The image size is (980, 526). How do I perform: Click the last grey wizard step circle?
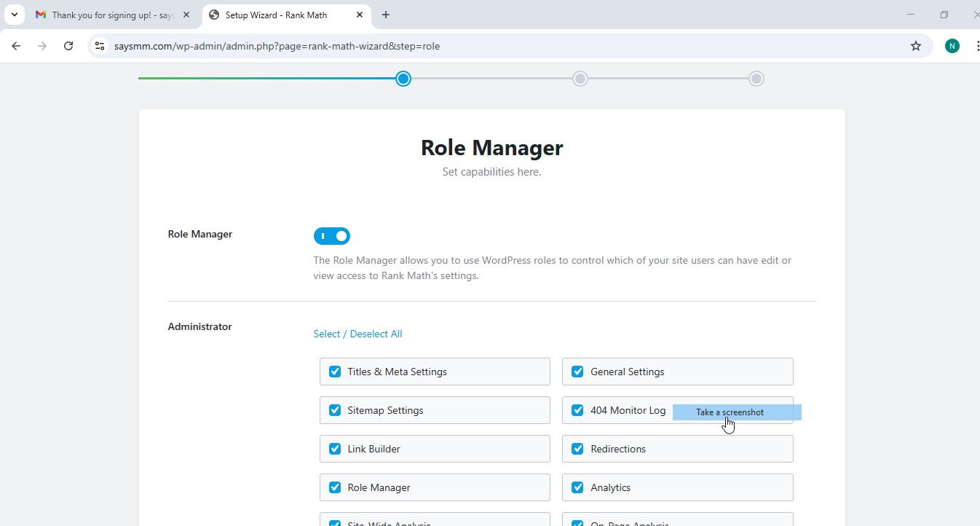pyautogui.click(x=756, y=79)
